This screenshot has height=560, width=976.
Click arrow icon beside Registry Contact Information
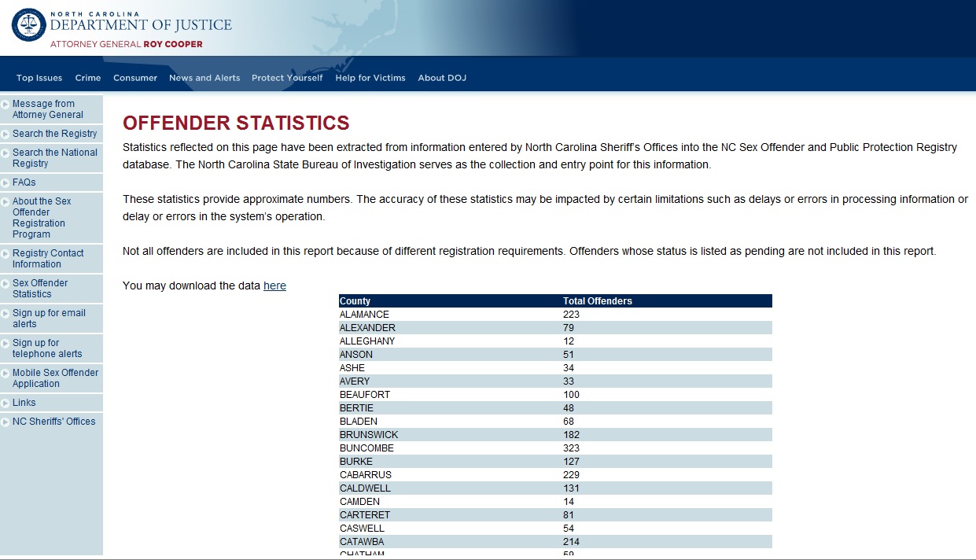pyautogui.click(x=6, y=253)
